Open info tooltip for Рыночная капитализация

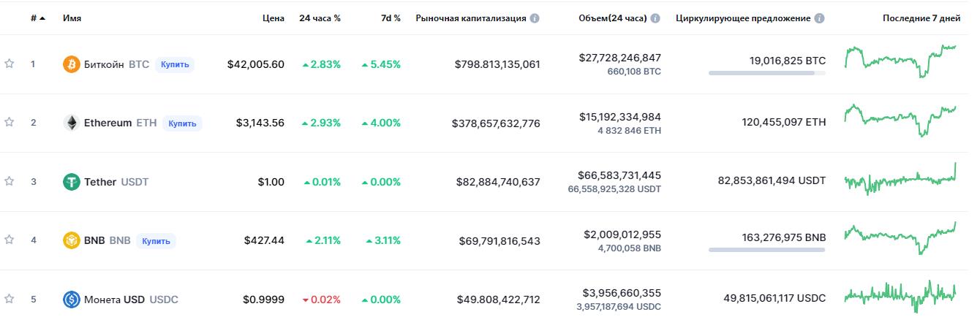(535, 18)
